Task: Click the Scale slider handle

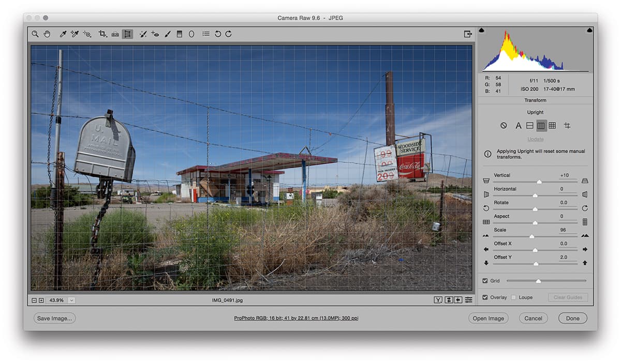Action: pos(531,236)
